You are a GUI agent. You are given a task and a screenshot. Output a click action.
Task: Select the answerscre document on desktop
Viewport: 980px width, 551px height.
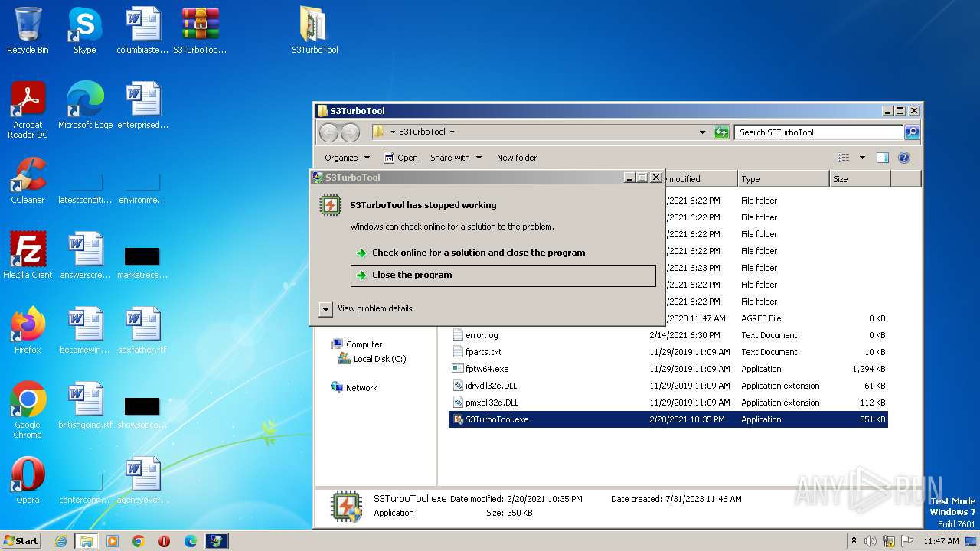click(85, 256)
